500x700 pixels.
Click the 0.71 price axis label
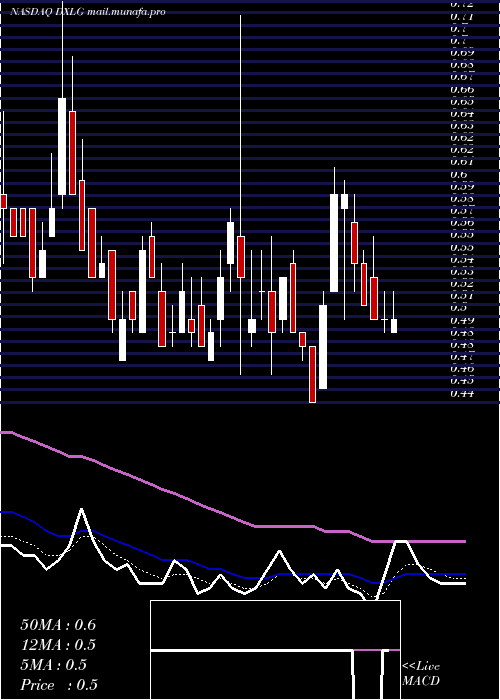pyautogui.click(x=462, y=17)
